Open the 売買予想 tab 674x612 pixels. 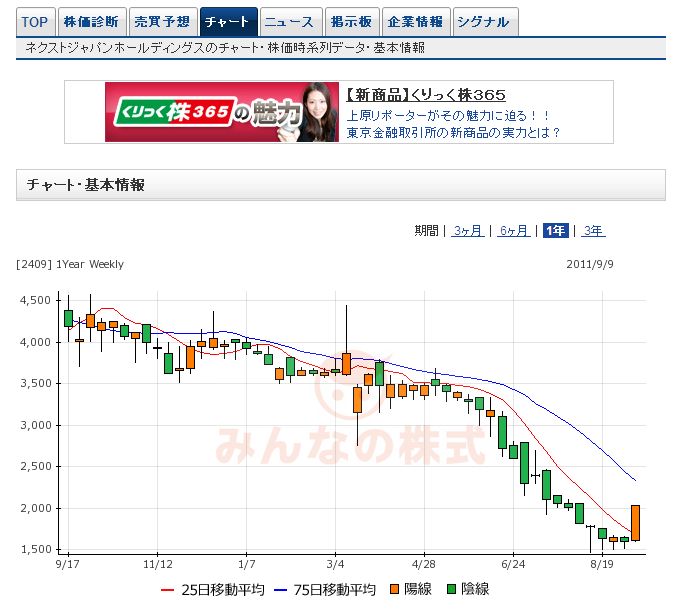(162, 21)
